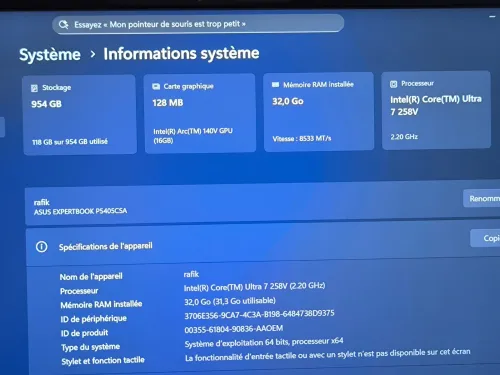500x375 pixels.
Task: Click the Carte graphique icon
Action: (156, 87)
